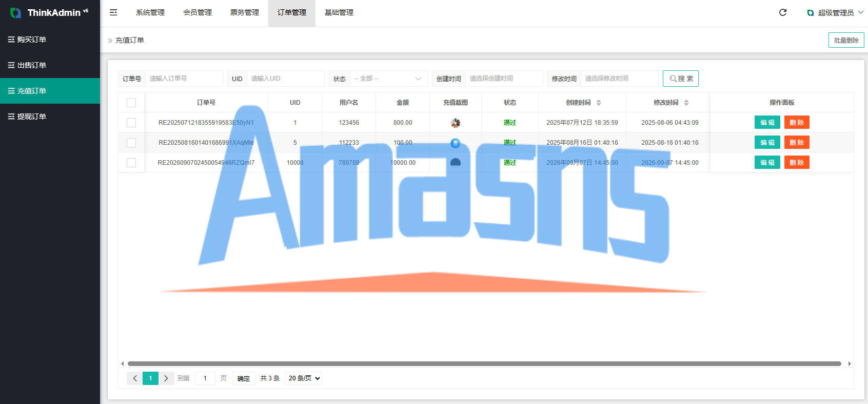Click the ThinkAdmin logo icon
The image size is (868, 404).
tap(16, 13)
